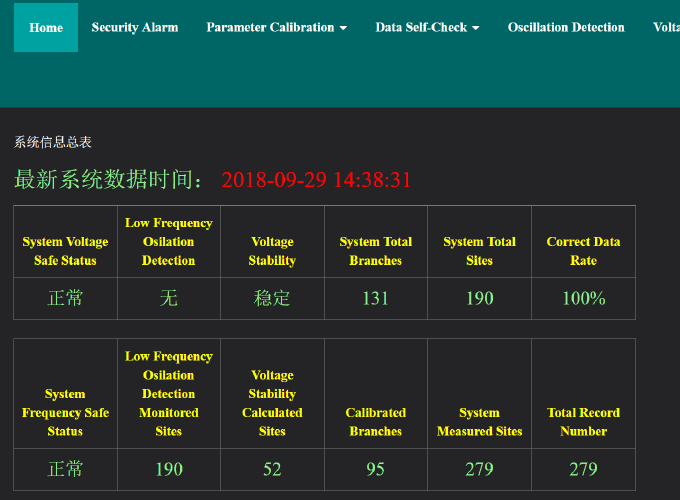Click the System Frequency Safe Status header
The width and height of the screenshot is (680, 500).
click(65, 412)
